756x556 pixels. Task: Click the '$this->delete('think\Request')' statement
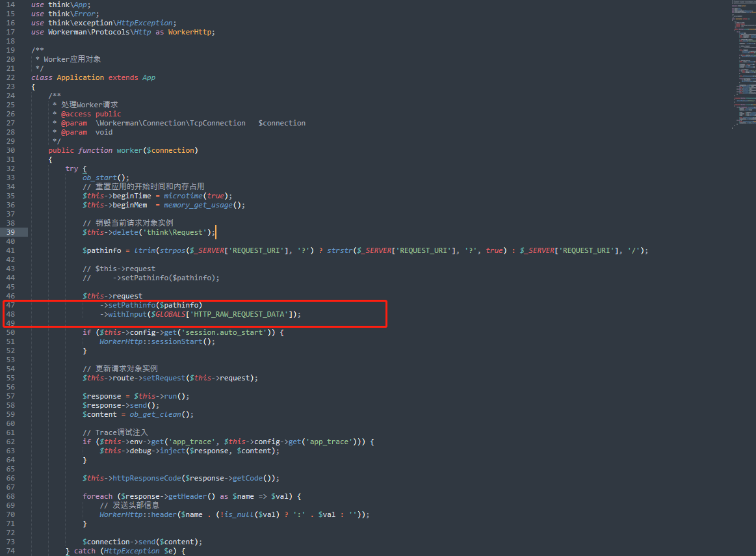(x=148, y=232)
